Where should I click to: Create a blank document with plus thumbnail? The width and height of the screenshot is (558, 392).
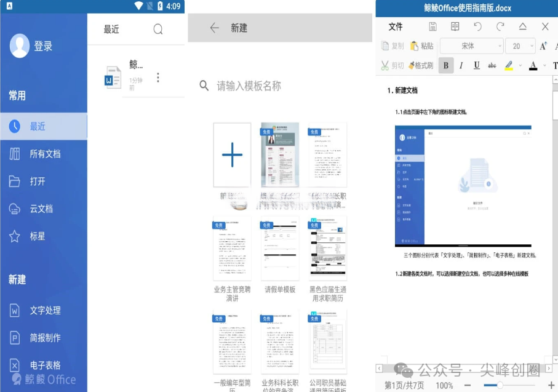232,155
